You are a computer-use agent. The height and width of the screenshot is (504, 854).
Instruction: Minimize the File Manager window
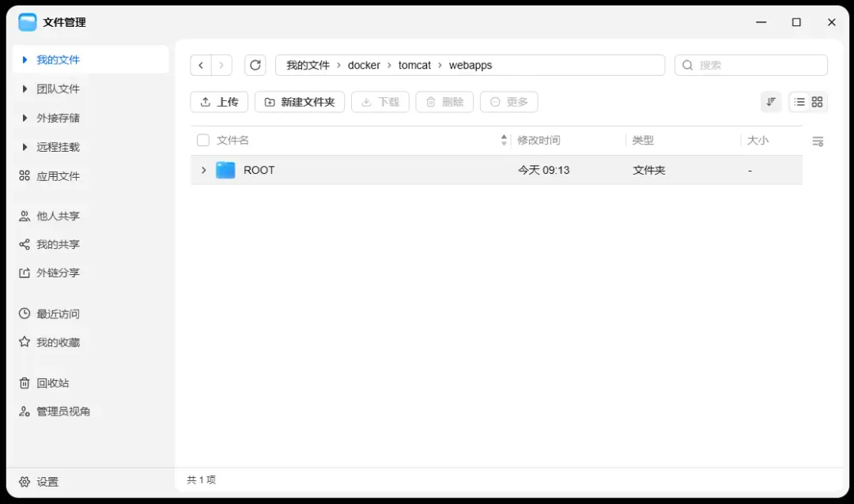(x=761, y=22)
